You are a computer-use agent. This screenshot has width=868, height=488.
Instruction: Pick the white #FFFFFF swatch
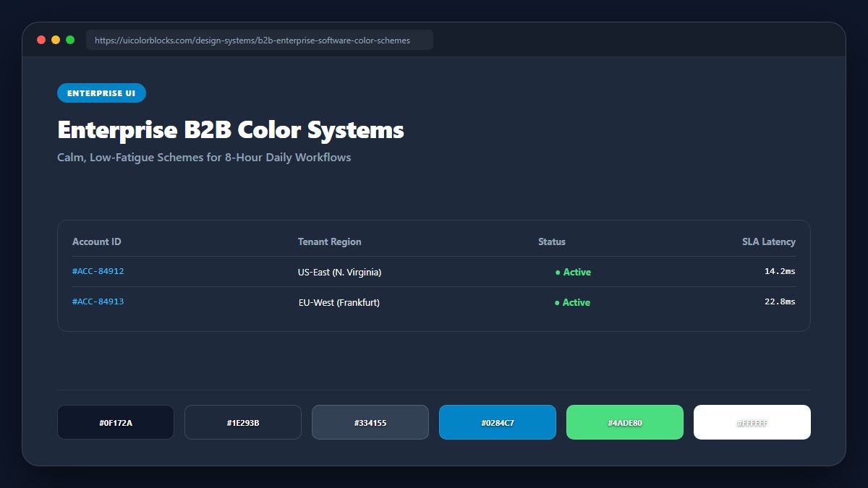(x=752, y=422)
